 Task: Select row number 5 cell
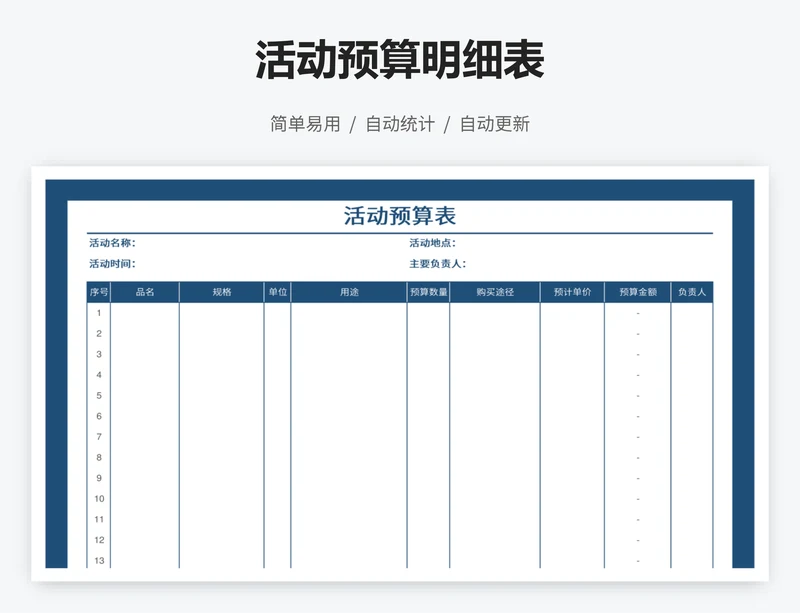pyautogui.click(x=99, y=396)
